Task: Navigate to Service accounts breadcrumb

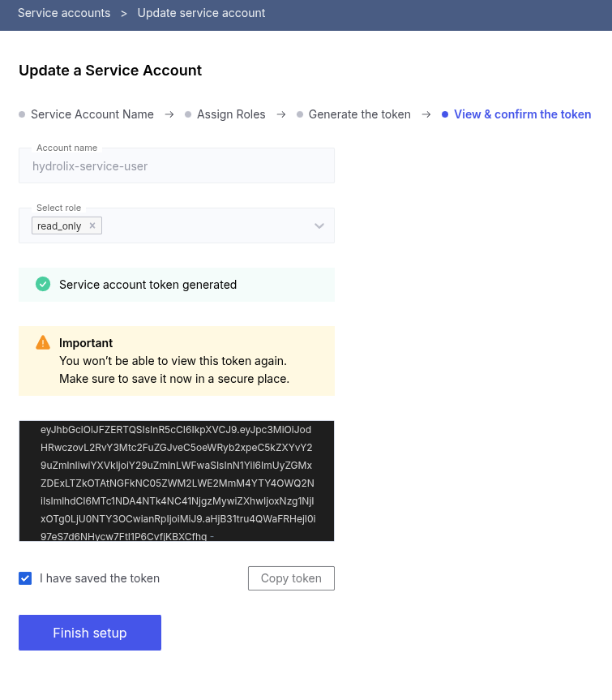Action: pos(63,13)
